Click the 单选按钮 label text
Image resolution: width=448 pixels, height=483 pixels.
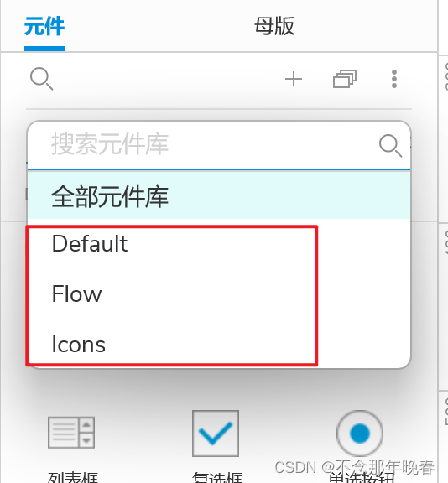[362, 477]
